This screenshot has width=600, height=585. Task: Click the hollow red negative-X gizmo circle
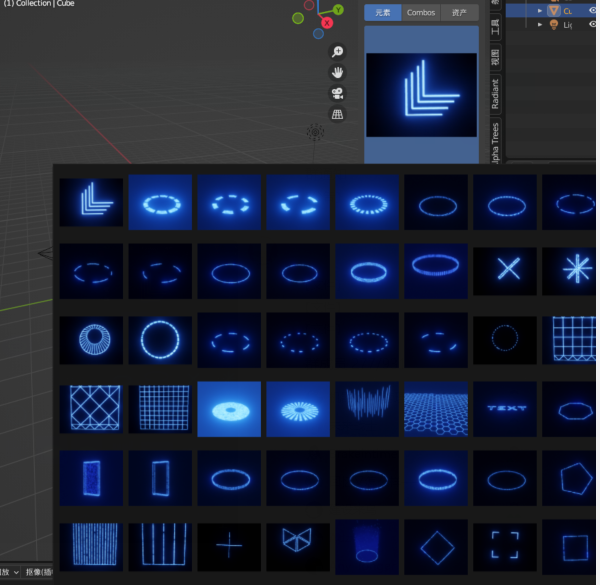[x=309, y=5]
